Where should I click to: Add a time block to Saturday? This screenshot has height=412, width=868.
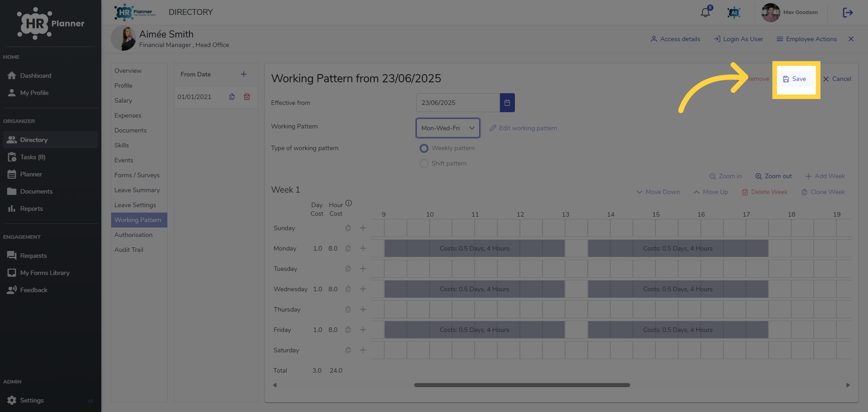[363, 350]
